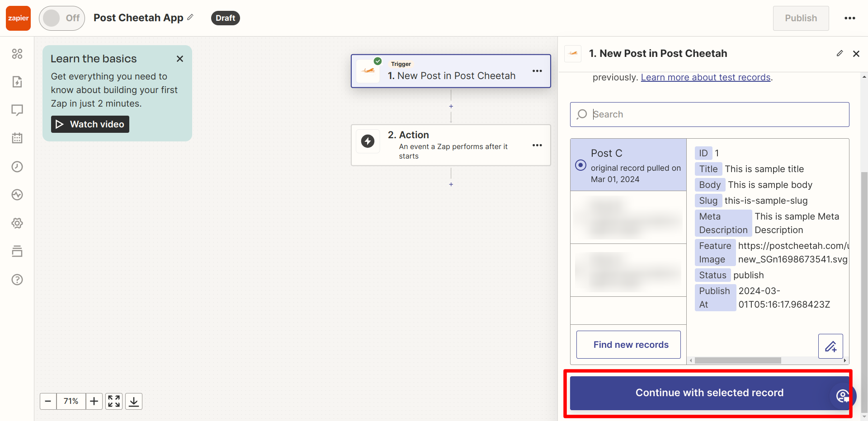This screenshot has height=421, width=868.
Task: Click the Meta Description field label
Action: click(x=723, y=223)
